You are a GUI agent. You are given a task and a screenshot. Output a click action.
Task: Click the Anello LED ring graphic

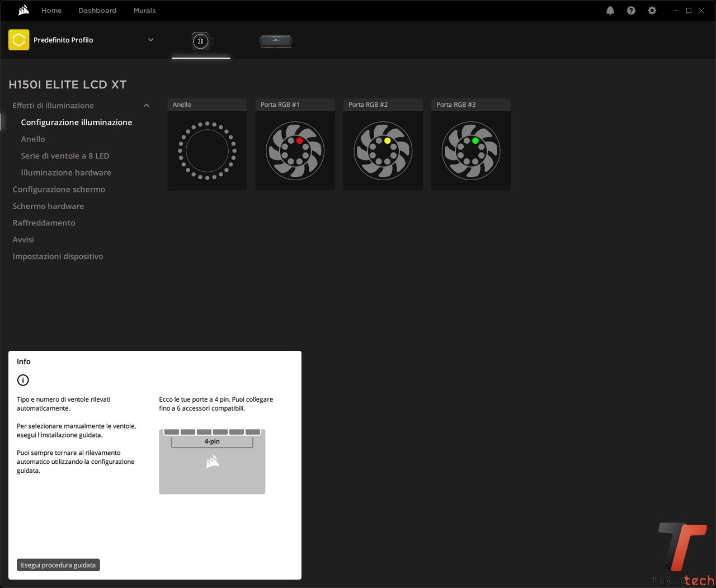click(207, 150)
